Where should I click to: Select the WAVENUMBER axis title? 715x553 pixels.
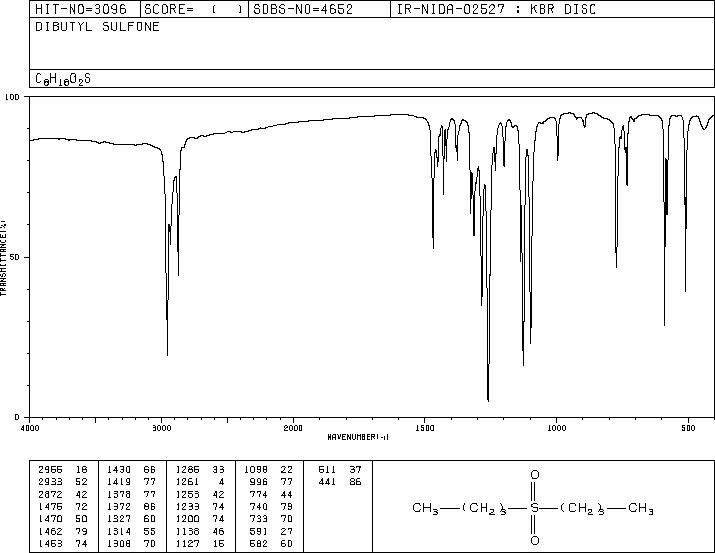[x=358, y=437]
